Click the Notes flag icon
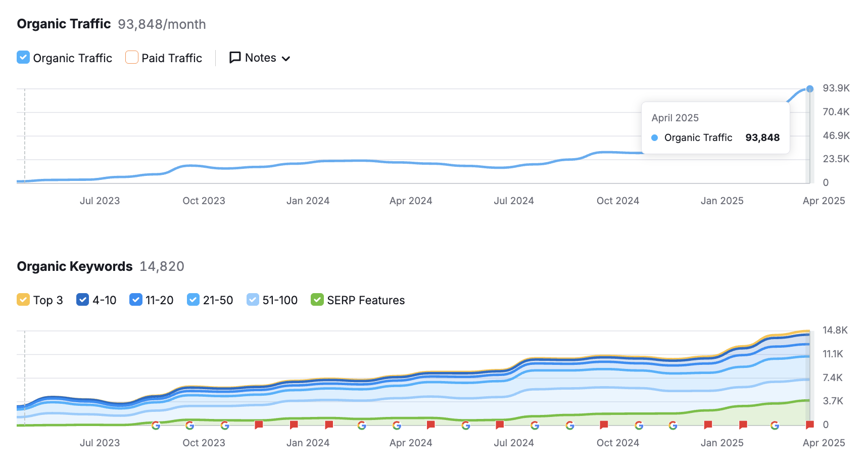Viewport: 868px width, 469px height. click(235, 58)
